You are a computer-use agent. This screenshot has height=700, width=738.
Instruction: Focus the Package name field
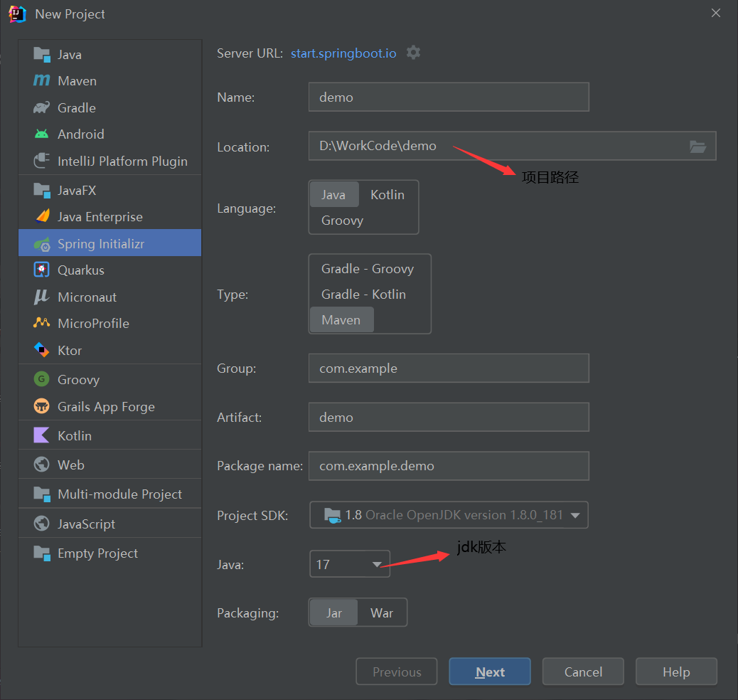click(449, 466)
